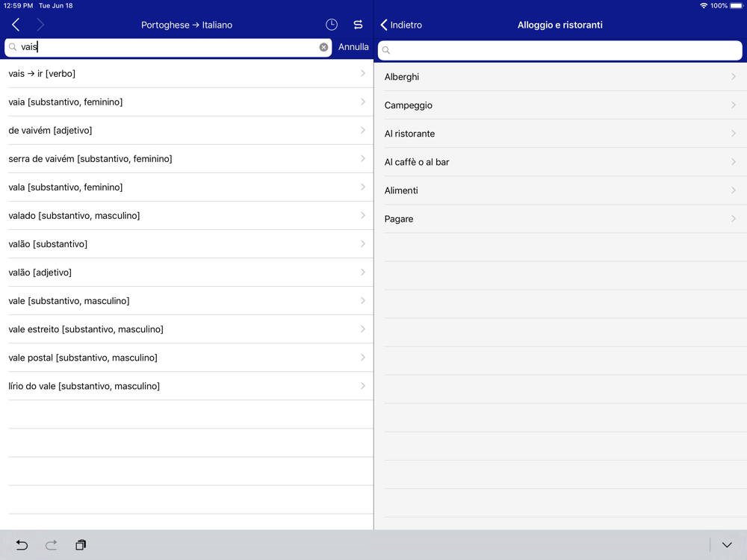Viewport: 747px width, 560px height.
Task: Go back with Indietro button
Action: 401,25
